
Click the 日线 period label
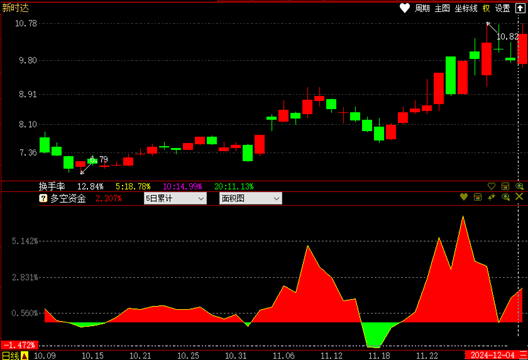pyautogui.click(x=10, y=356)
